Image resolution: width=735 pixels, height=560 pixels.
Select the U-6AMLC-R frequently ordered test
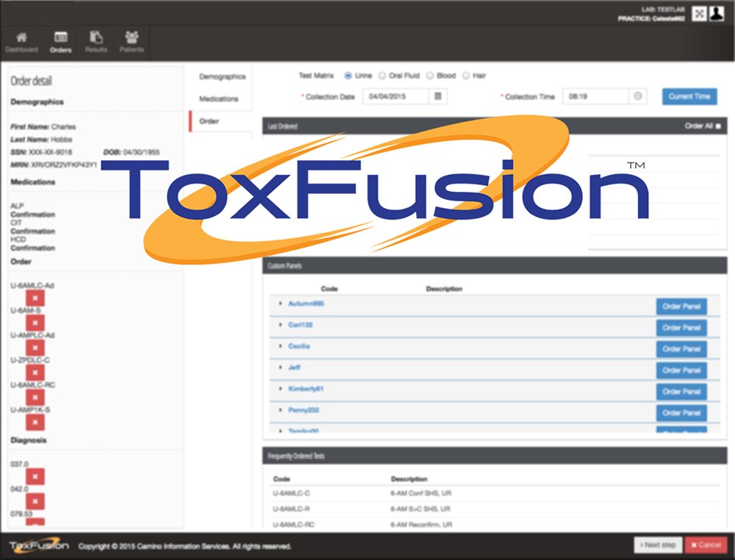tap(291, 509)
